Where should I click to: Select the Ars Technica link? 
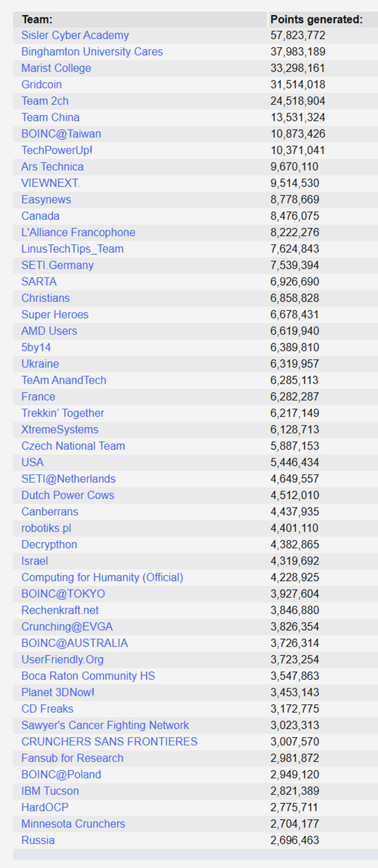(x=52, y=167)
